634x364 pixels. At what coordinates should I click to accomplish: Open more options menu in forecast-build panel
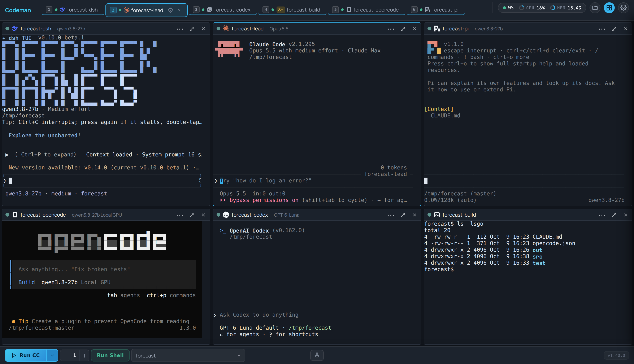pos(602,215)
